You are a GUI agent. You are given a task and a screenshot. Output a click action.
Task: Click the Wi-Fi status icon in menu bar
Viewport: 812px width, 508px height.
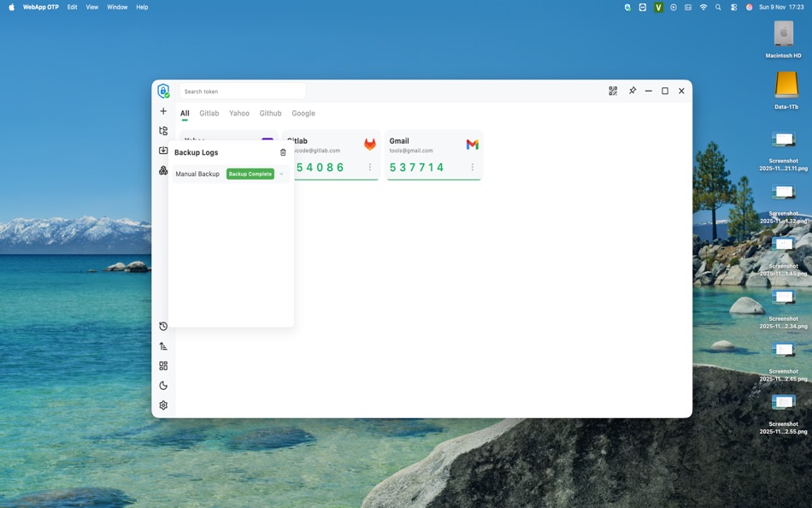coord(703,7)
